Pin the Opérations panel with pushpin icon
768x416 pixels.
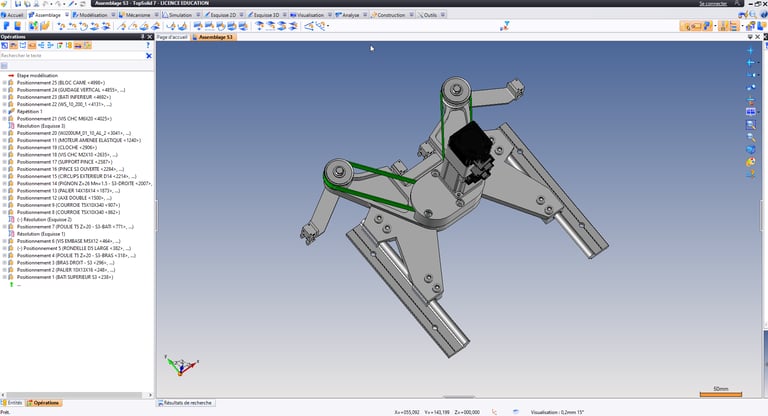coord(143,37)
